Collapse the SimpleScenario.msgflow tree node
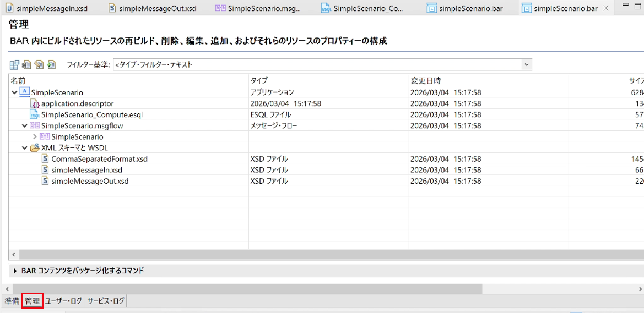 tap(25, 125)
